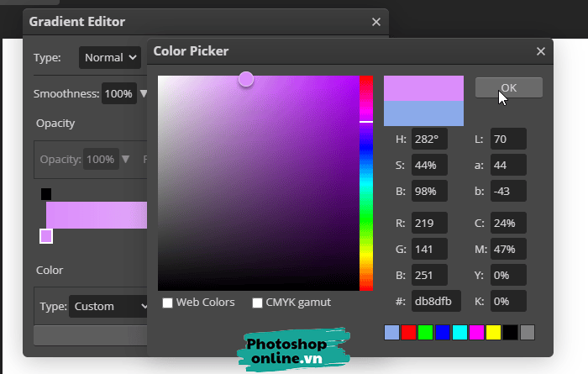The width and height of the screenshot is (588, 374).
Task: Pick the red preset swatch
Action: pos(408,333)
